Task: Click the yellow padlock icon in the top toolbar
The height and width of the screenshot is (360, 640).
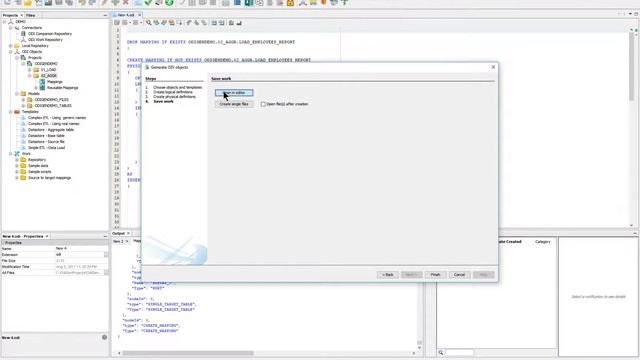Action: 290,3
